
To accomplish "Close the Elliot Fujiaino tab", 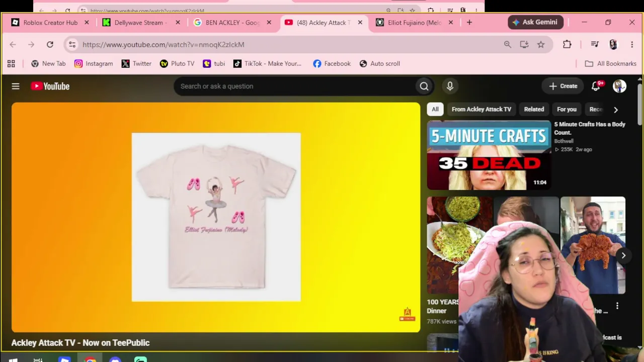I will click(451, 23).
